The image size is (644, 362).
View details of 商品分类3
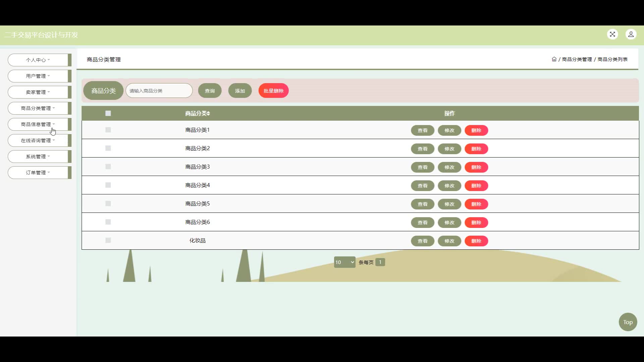422,167
